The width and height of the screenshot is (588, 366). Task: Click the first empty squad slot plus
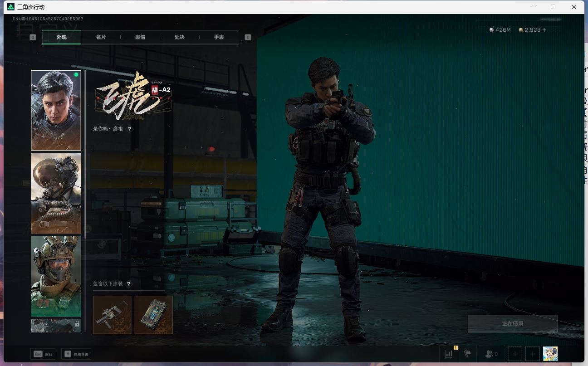click(x=515, y=354)
